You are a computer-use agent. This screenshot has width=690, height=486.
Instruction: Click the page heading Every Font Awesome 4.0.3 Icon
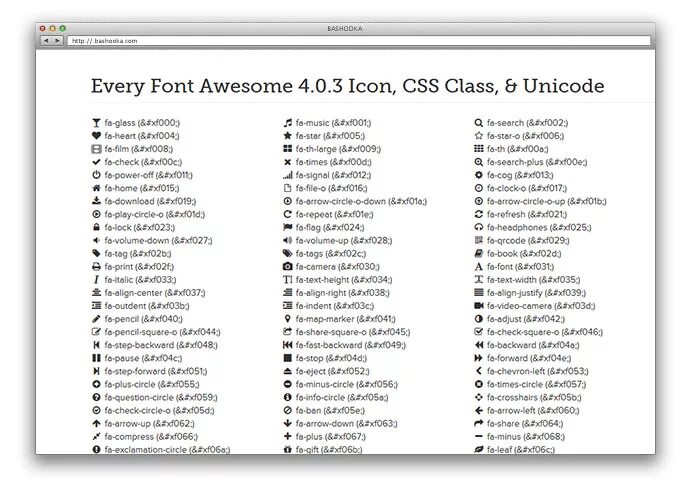(x=348, y=86)
